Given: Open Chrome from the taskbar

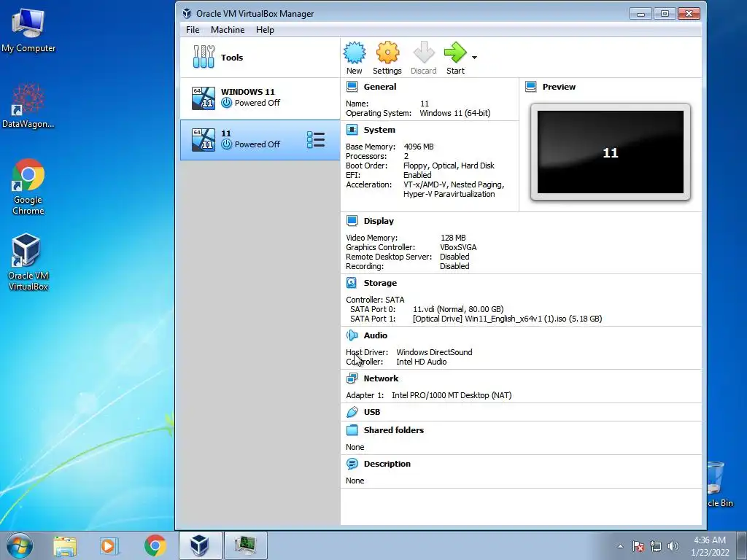Looking at the screenshot, I should point(155,545).
